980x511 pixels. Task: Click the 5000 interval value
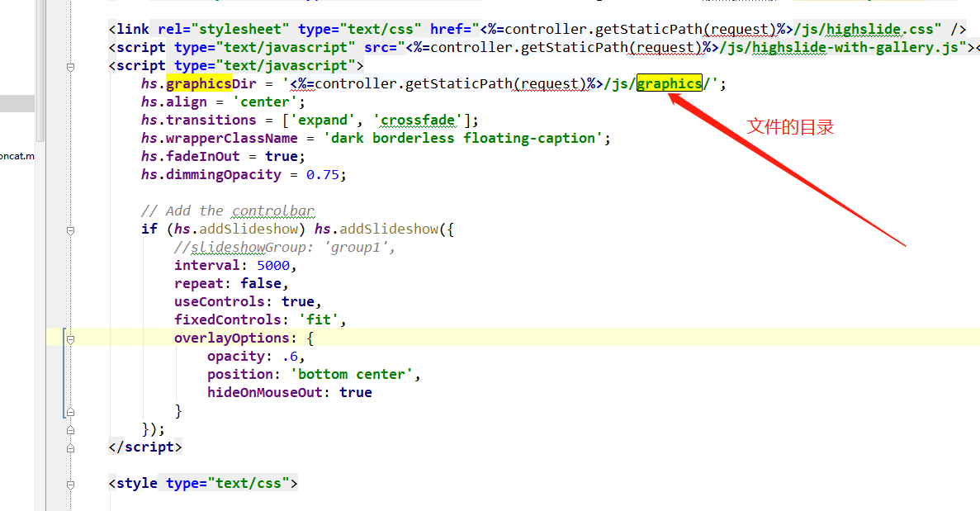point(273,266)
